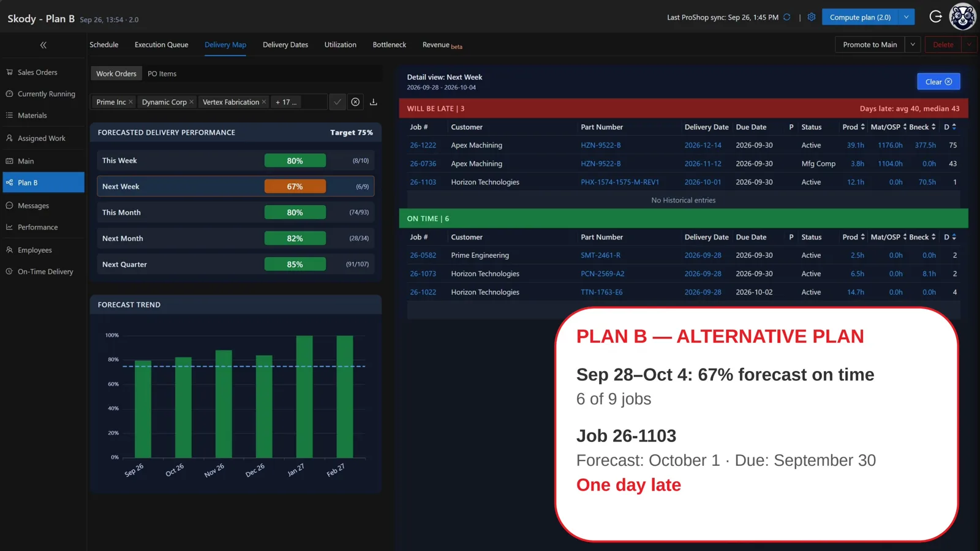Expand Compute plan dropdown arrow
This screenshot has width=980, height=551.
907,17
